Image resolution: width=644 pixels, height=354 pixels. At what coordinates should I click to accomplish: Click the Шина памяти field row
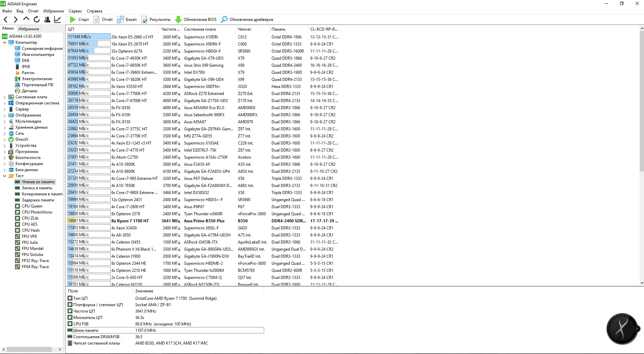[166, 330]
